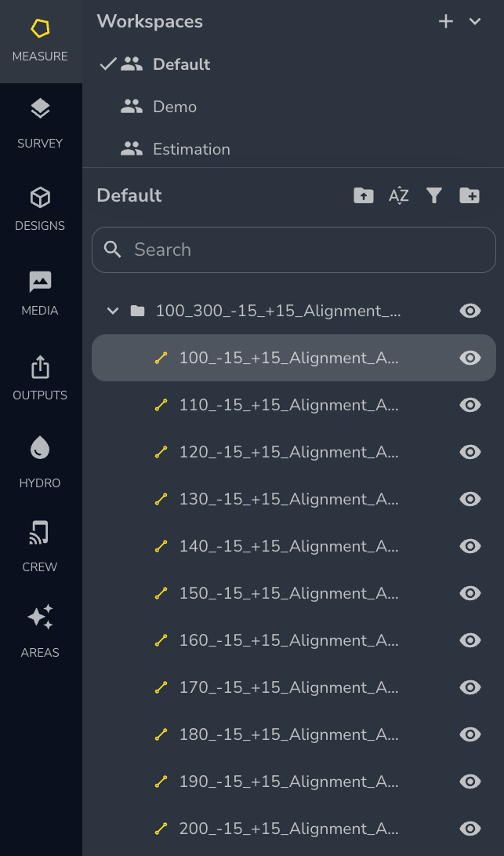Toggle eye icon for 180_-15_+15_Alignment item
Viewport: 504px width, 856px height.
point(470,735)
